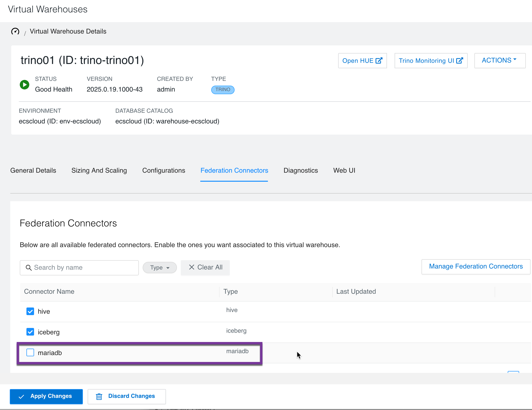This screenshot has width=532, height=410.
Task: Uncheck the iceberg connector checkbox
Action: tap(30, 332)
